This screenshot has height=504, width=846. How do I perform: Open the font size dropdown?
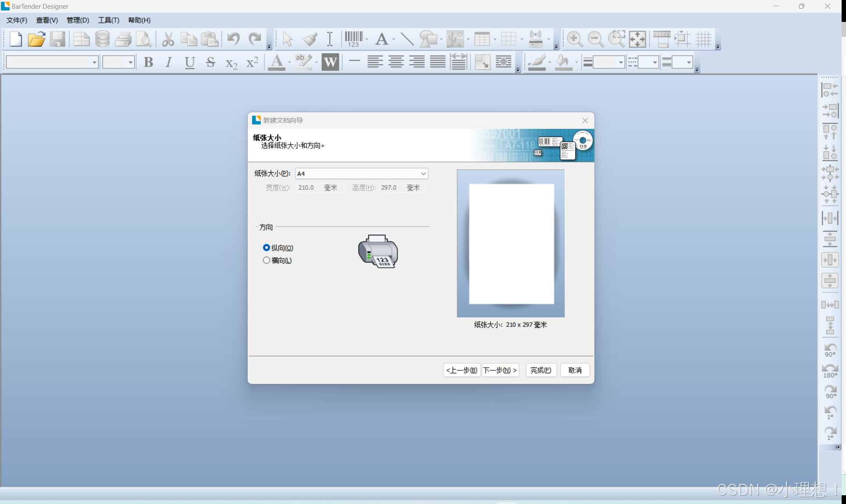point(130,63)
